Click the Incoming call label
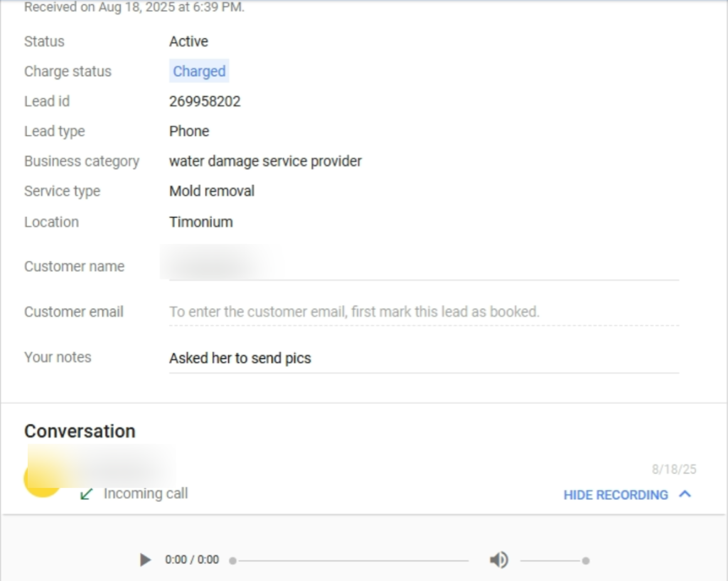This screenshot has width=728, height=581. [146, 494]
